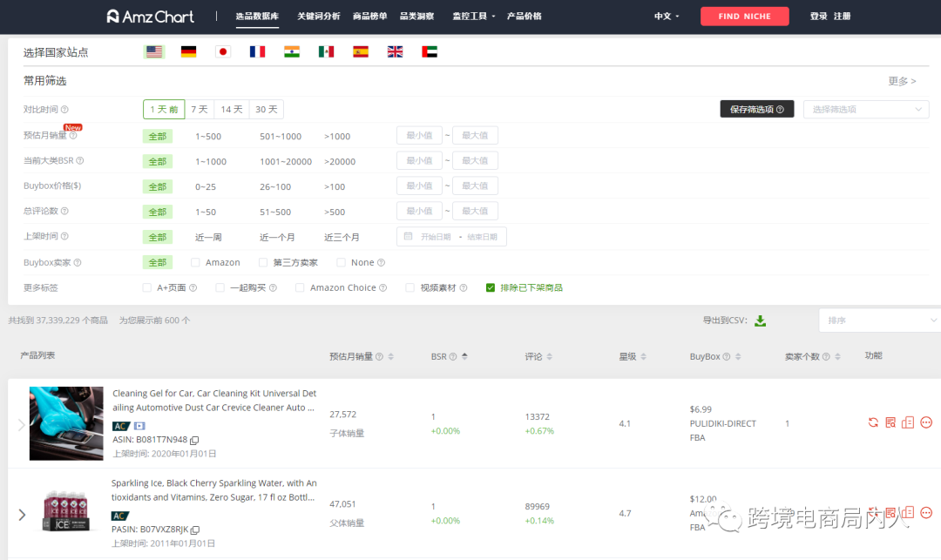Select the France flag site
Image resolution: width=941 pixels, height=560 pixels.
(x=257, y=52)
